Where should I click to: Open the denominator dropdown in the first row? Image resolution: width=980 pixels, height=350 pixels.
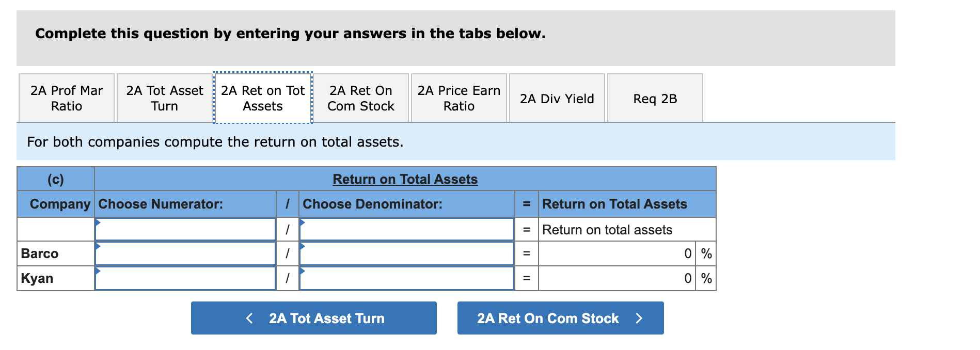coord(407,229)
